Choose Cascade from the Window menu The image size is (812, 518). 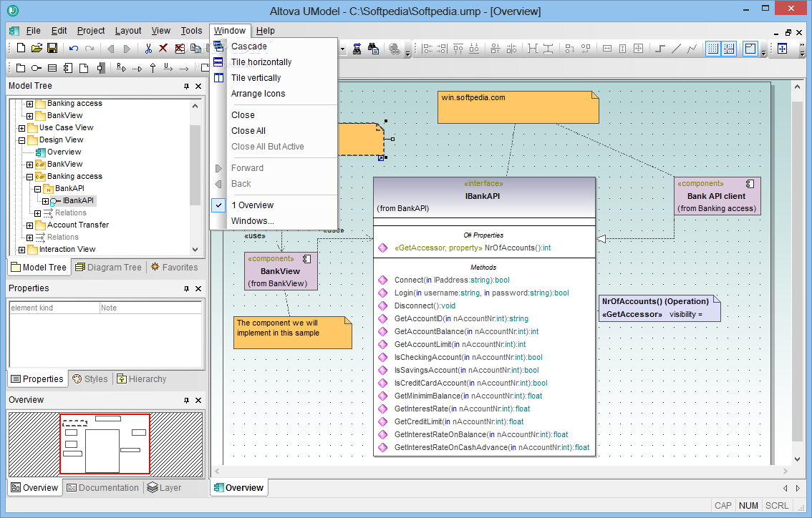[x=274, y=47]
